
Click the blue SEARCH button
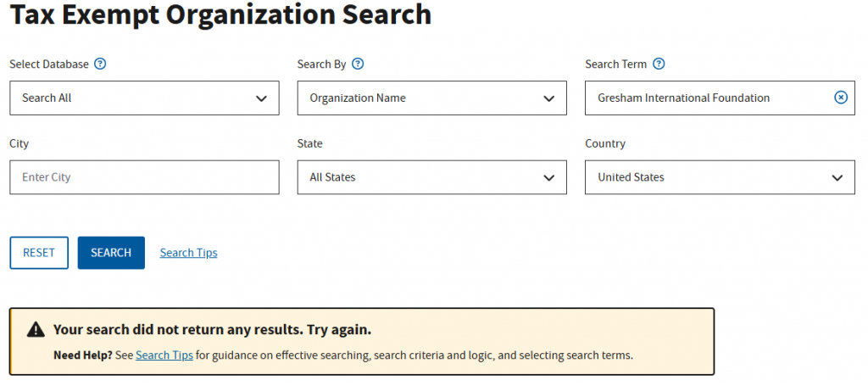pos(111,253)
